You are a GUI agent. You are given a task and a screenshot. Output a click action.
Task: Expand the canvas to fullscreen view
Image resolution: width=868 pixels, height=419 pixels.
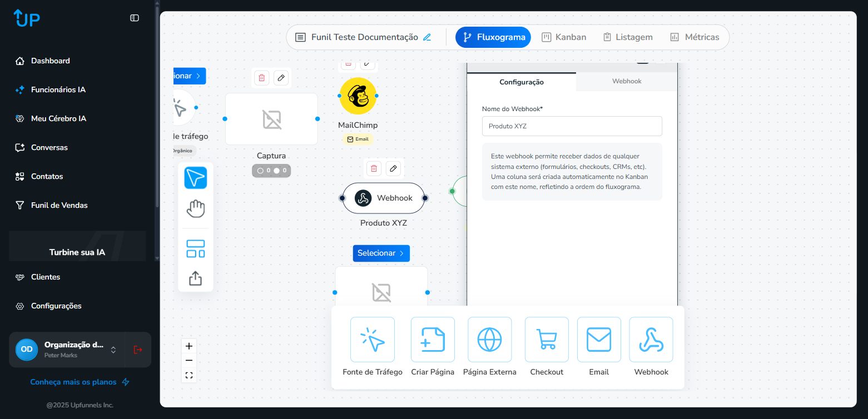189,375
